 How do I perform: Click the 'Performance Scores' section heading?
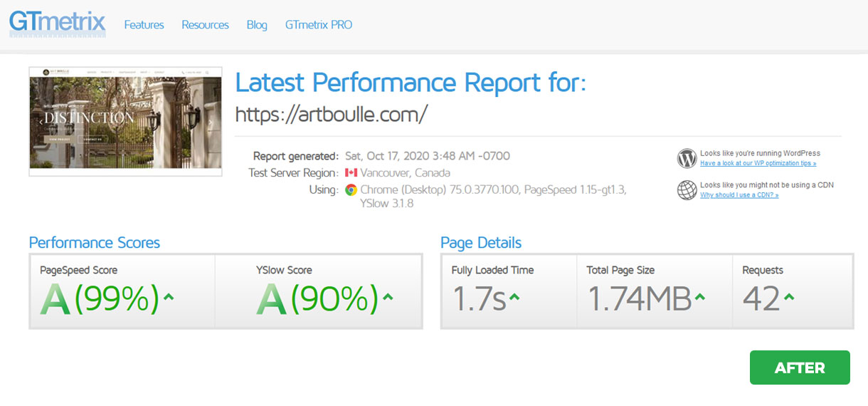[95, 243]
